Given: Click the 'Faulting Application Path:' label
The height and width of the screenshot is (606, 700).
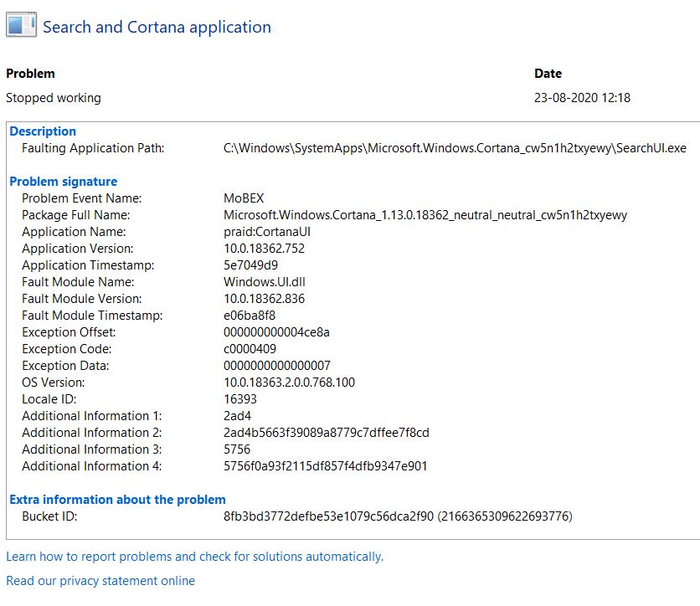Looking at the screenshot, I should pyautogui.click(x=93, y=148).
